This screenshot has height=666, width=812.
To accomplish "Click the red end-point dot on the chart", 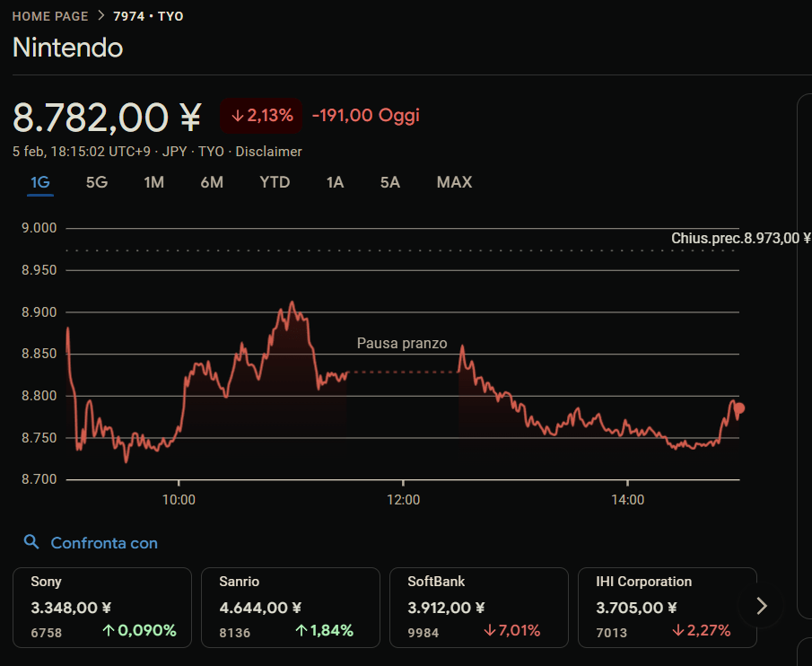I will point(739,408).
